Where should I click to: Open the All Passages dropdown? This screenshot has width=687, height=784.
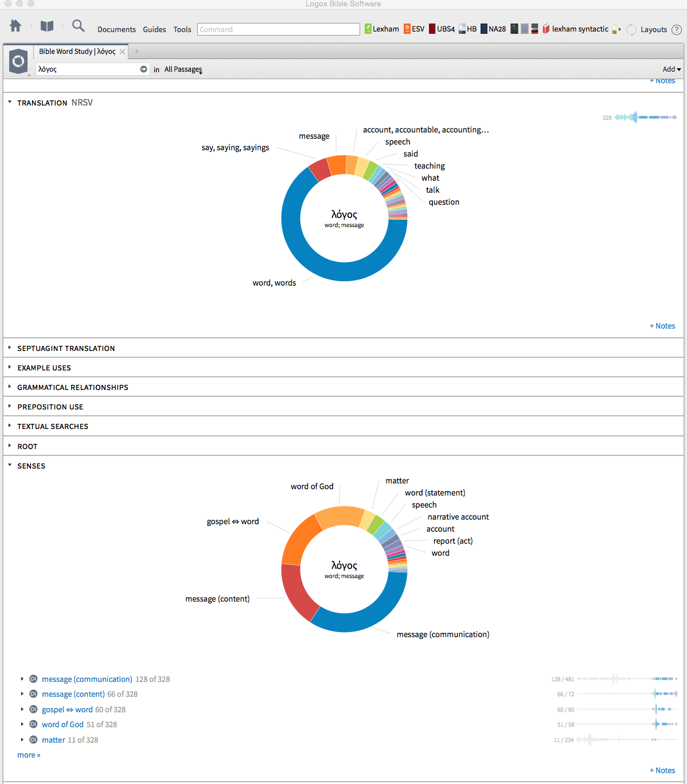[x=183, y=69]
